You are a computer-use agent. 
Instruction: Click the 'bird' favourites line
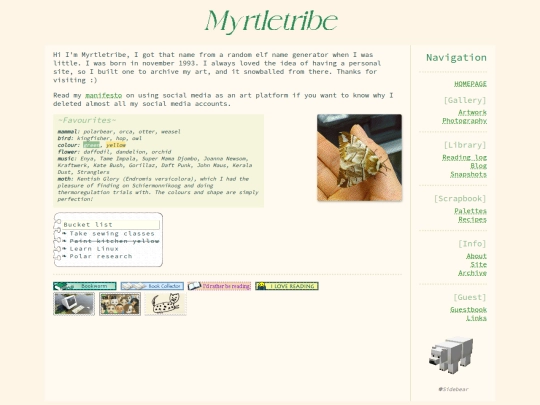(x=100, y=138)
